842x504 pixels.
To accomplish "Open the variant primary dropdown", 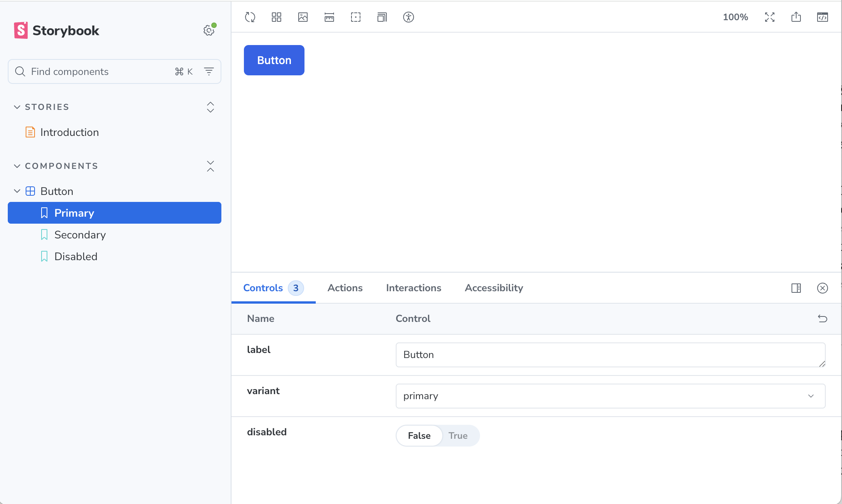I will pos(610,396).
